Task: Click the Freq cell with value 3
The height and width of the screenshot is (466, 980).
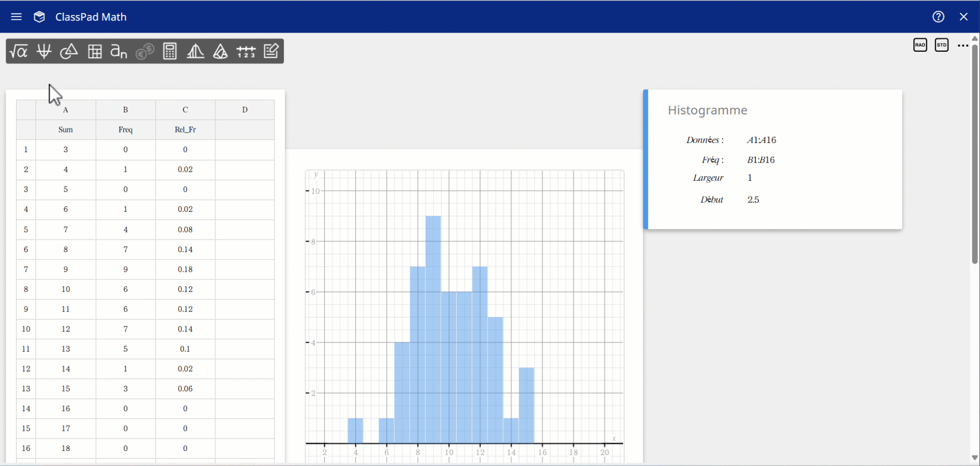Action: pos(125,389)
